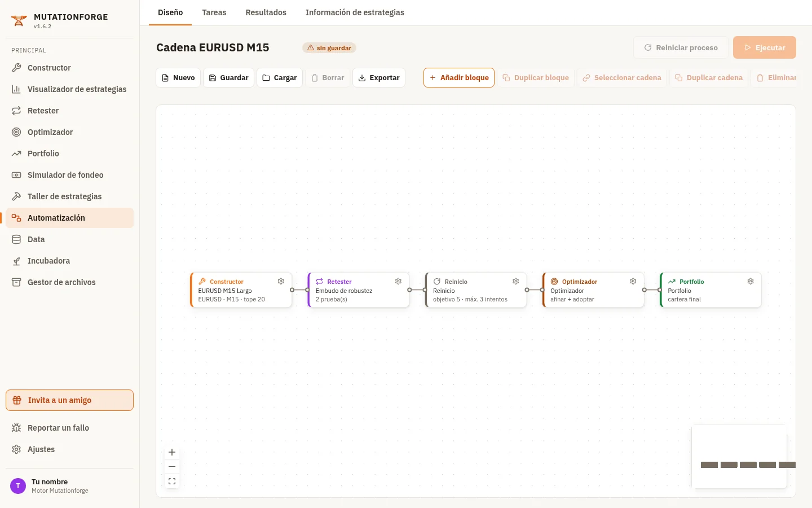
Task: Select Automatización in the sidebar
Action: tap(69, 218)
